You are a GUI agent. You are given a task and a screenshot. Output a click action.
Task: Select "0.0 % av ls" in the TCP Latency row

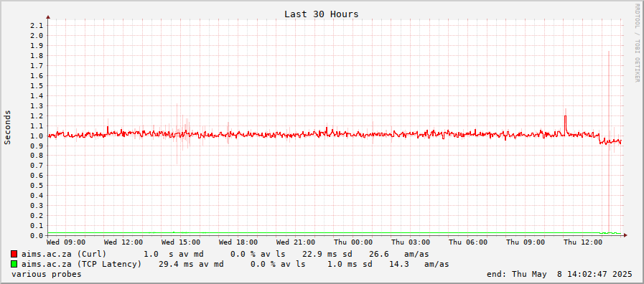(x=278, y=264)
